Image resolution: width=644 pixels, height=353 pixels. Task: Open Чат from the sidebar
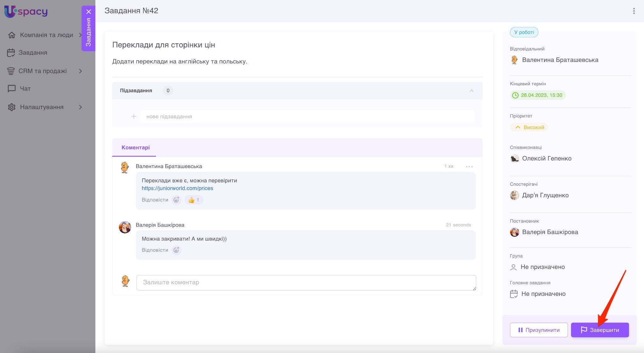tap(25, 89)
